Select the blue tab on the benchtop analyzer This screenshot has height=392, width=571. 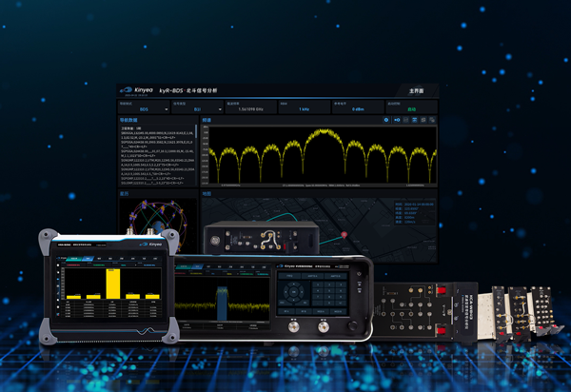(197, 266)
